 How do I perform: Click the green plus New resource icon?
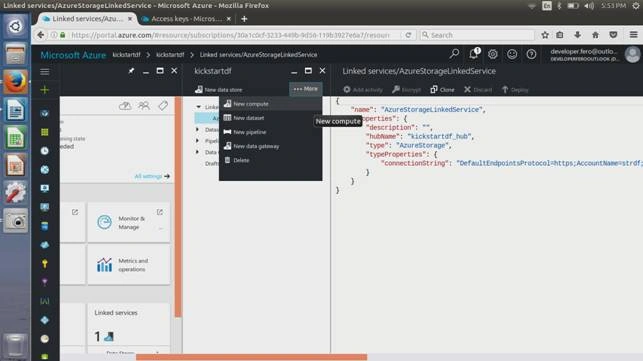point(45,90)
